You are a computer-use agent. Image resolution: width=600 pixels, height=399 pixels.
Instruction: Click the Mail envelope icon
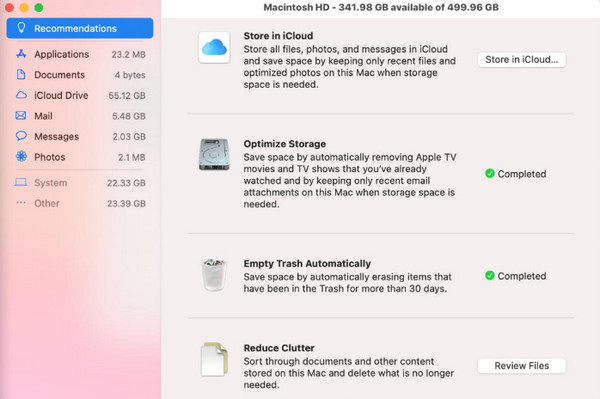pos(21,116)
